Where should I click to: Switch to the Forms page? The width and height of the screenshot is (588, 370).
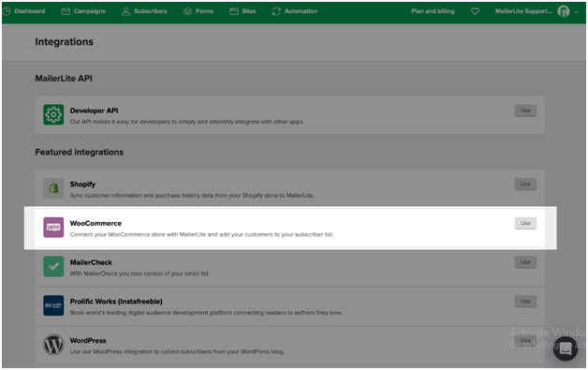198,11
